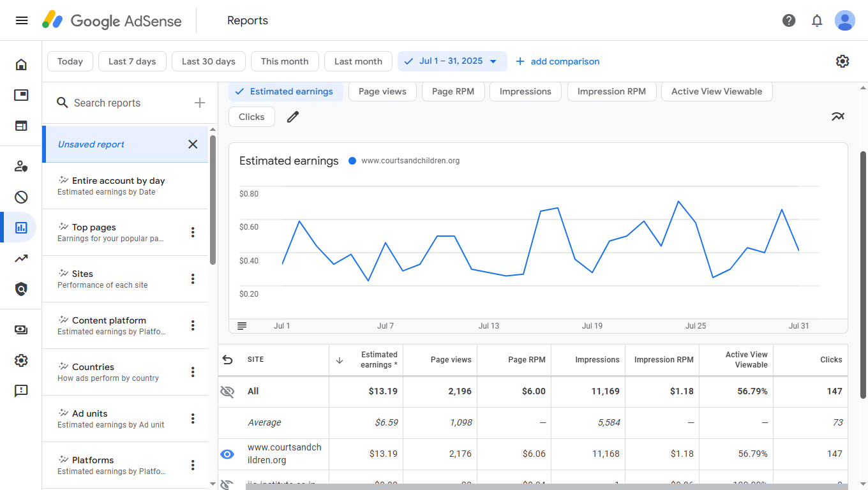The height and width of the screenshot is (490, 868).
Task: Open the Entire account by day report
Action: 125,186
